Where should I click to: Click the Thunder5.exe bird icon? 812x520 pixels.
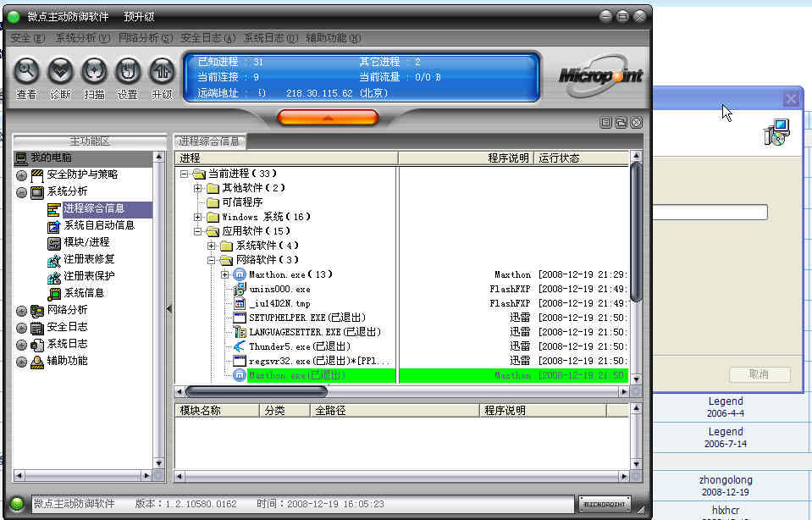click(x=240, y=346)
